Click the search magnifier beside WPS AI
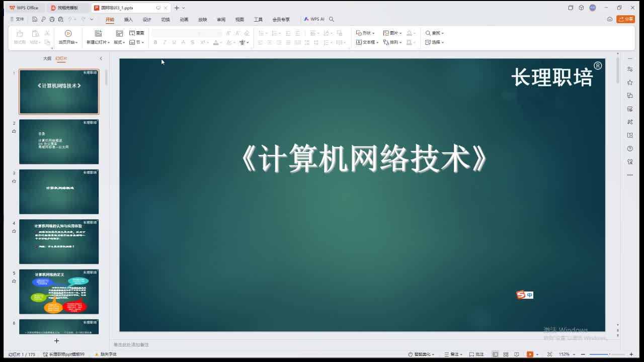The image size is (644, 362). click(331, 19)
